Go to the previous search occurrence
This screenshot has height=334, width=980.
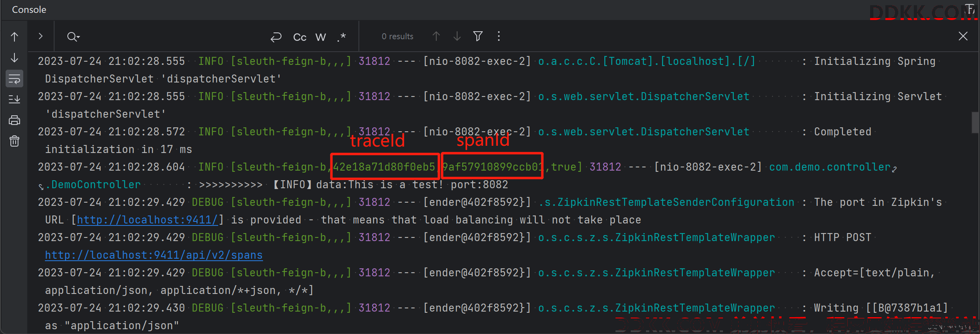click(x=436, y=36)
